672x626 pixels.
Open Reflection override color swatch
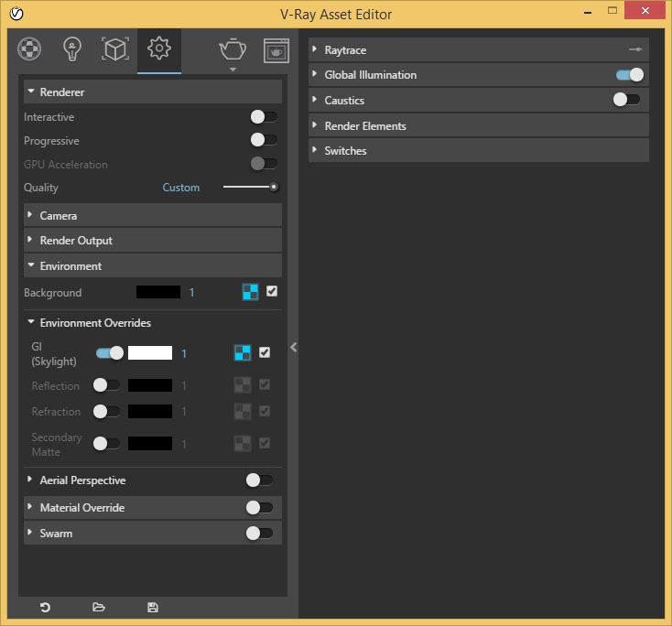150,385
